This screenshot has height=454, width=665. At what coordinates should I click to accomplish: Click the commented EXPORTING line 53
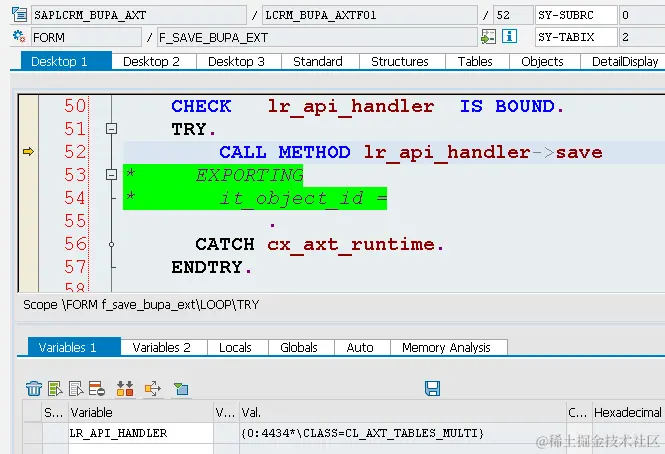pyautogui.click(x=213, y=175)
